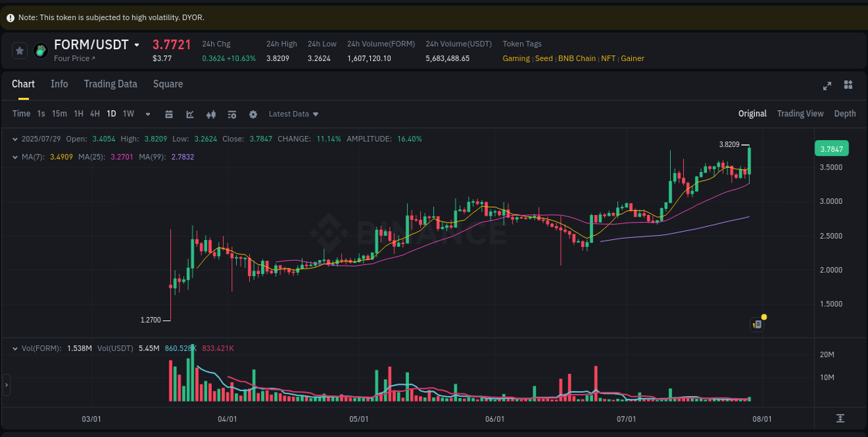Screen dimensions: 868x437
Task: Open the chart settings gear
Action: point(253,114)
